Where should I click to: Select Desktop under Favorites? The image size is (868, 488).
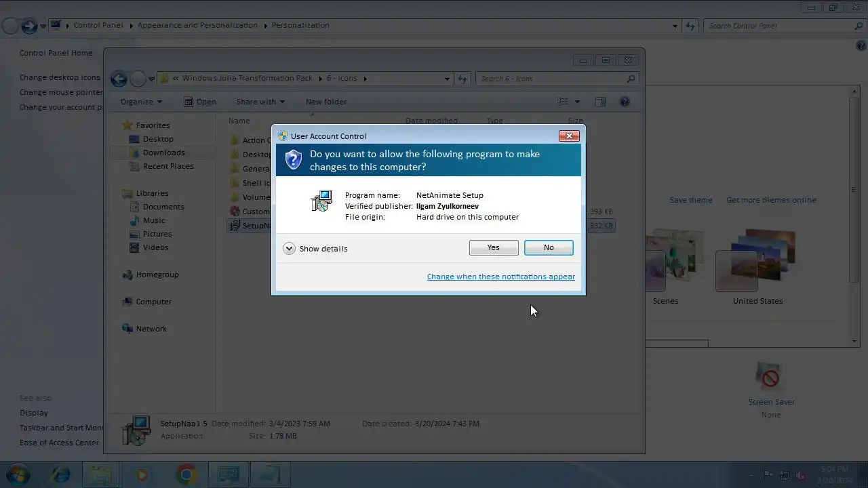pos(158,139)
